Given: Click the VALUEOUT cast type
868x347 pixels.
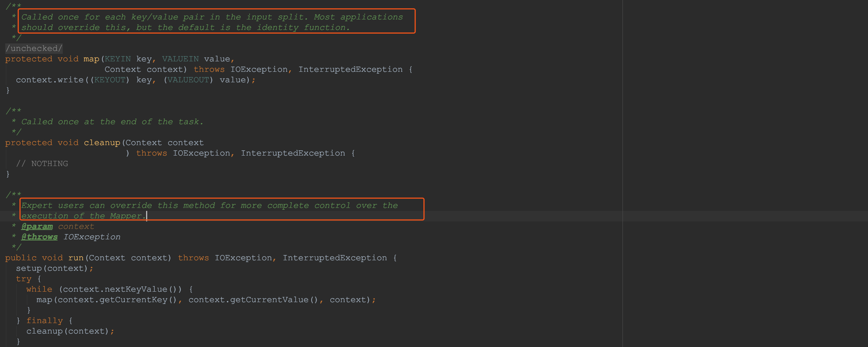Looking at the screenshot, I should click(x=188, y=80).
